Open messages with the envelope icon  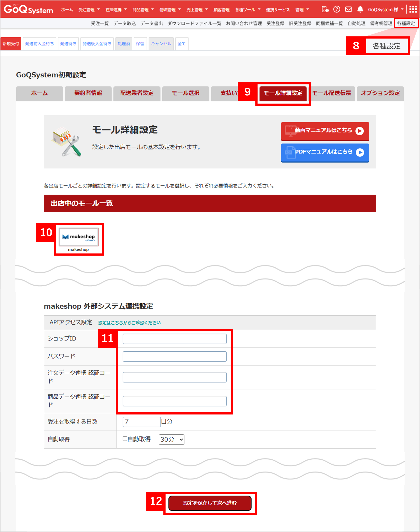[348, 9]
